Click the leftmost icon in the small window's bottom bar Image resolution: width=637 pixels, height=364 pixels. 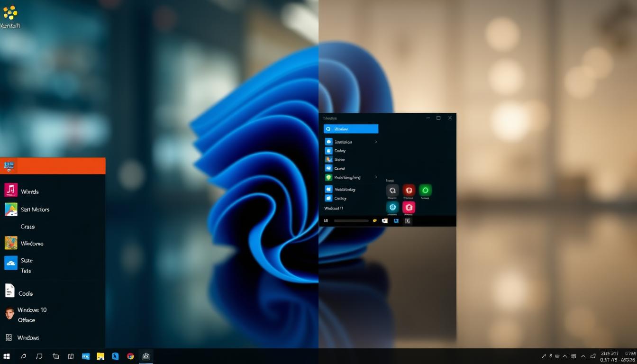point(326,221)
